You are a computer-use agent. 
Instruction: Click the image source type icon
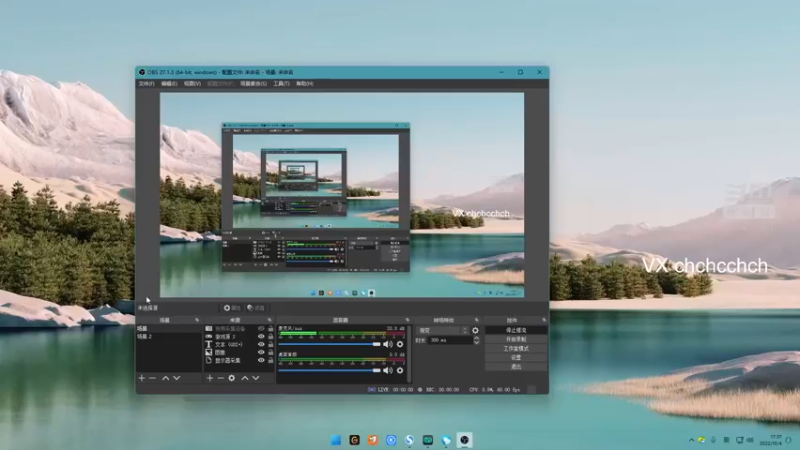(209, 353)
